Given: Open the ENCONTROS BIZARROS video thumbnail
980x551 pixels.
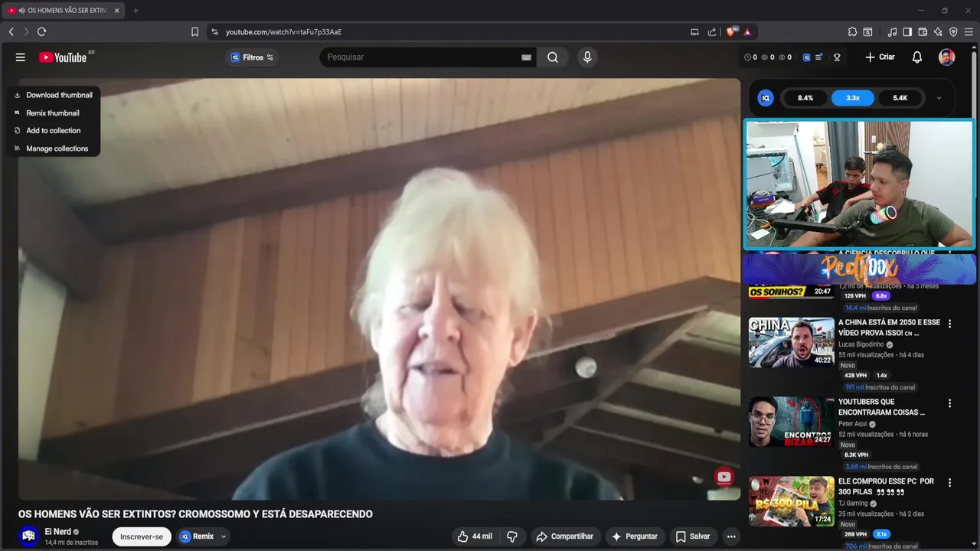Looking at the screenshot, I should [791, 422].
